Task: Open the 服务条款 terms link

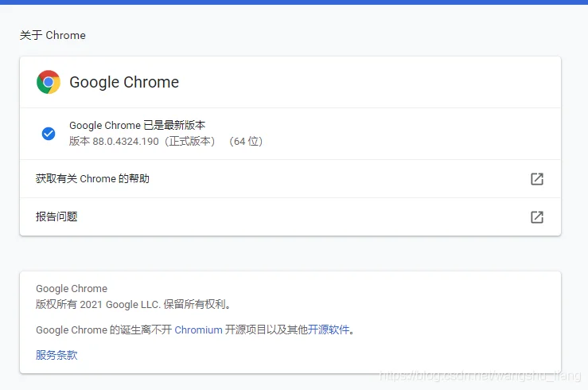Action: tap(56, 355)
